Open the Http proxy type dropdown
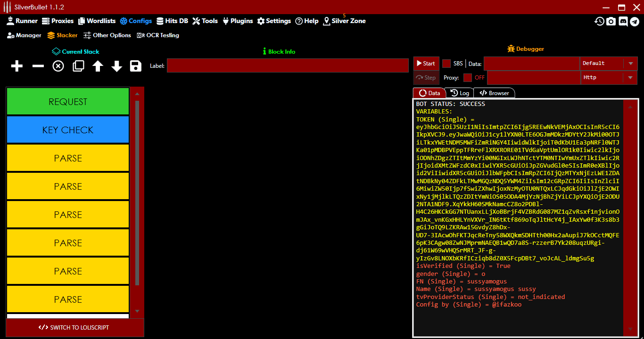644x339 pixels. click(608, 78)
